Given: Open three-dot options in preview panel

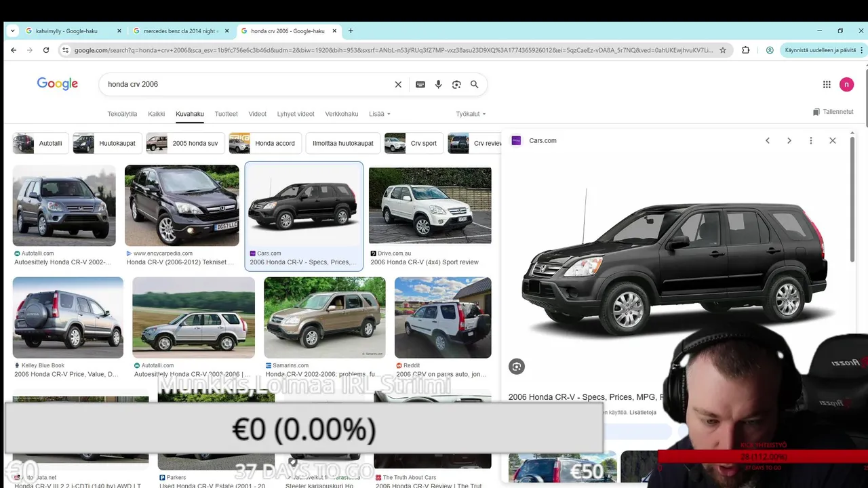Looking at the screenshot, I should (x=811, y=140).
